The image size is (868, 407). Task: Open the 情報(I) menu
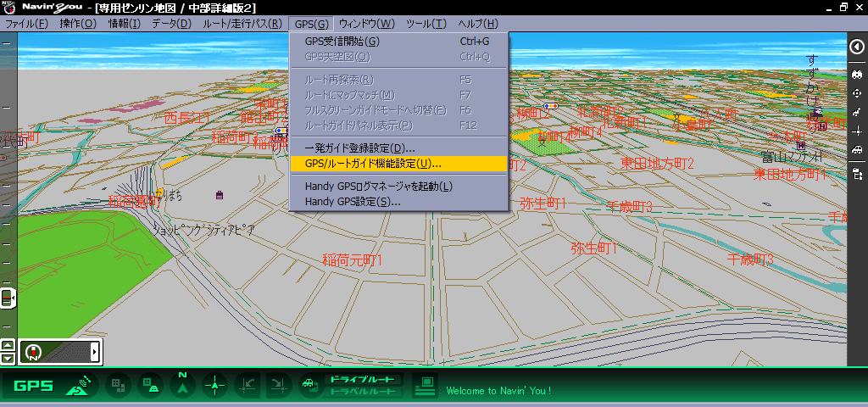(125, 24)
